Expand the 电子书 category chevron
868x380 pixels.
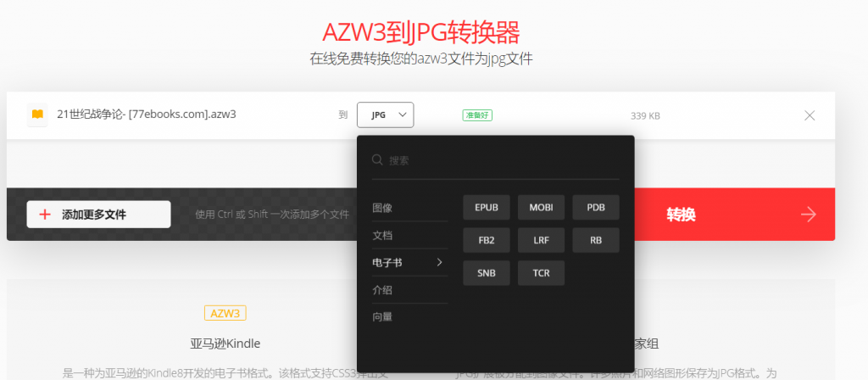[x=439, y=263]
